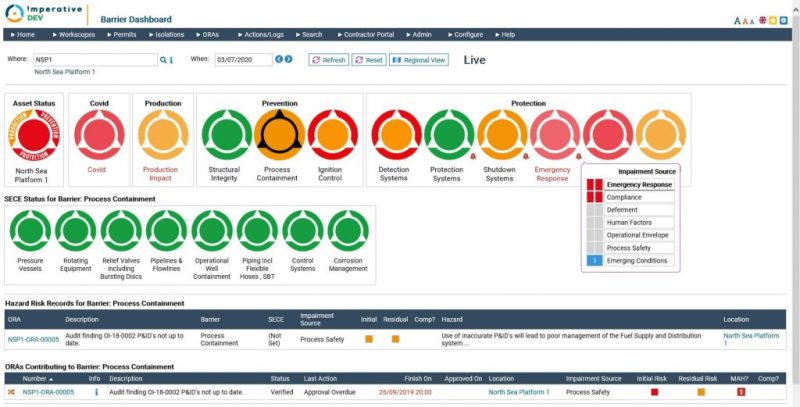800x407 pixels.
Task: Select the Corrosion Management SECE icon
Action: [348, 231]
